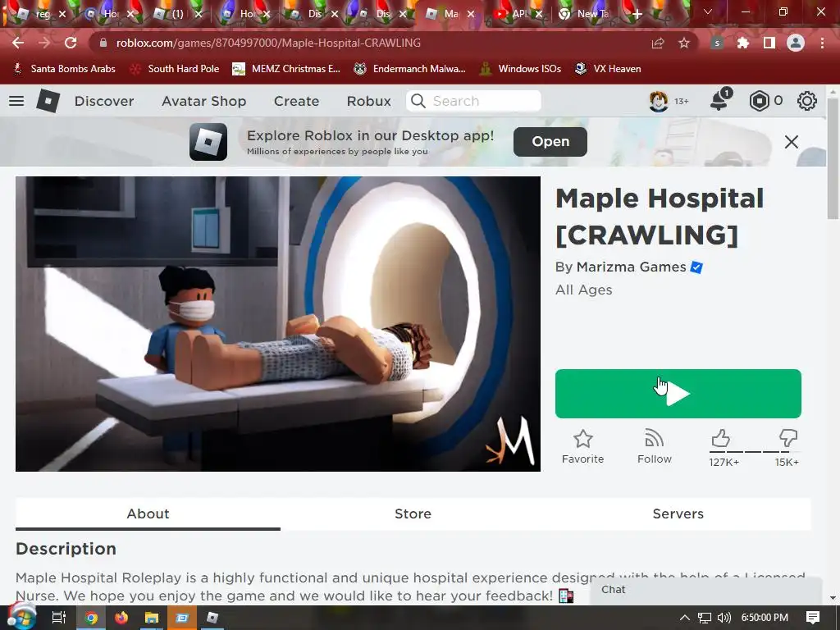Open the notifications bell icon
This screenshot has height=630, width=840.
coord(719,100)
